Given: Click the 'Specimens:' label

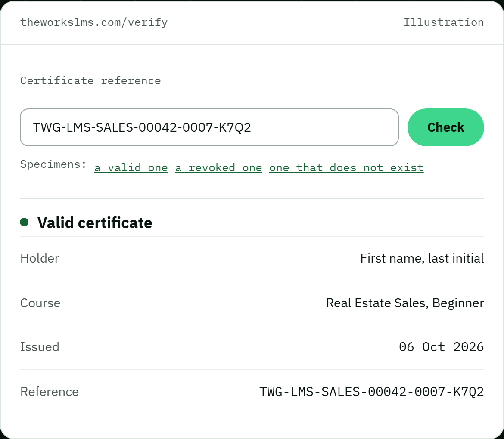Looking at the screenshot, I should tap(53, 164).
